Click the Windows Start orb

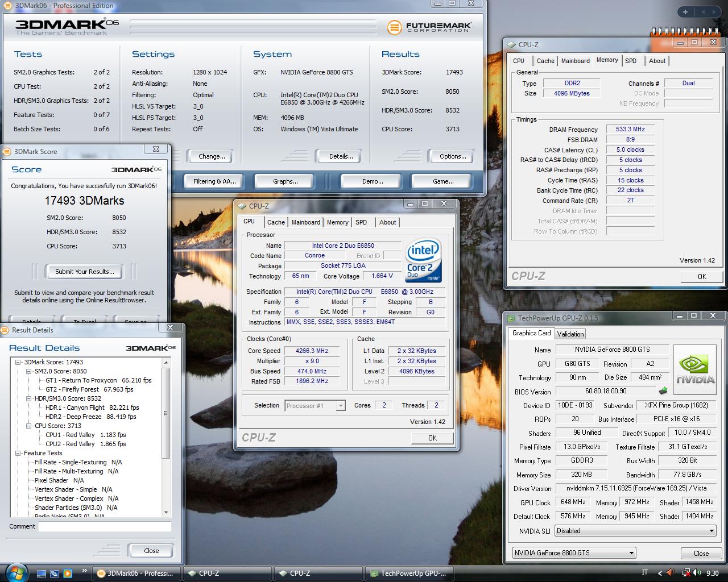16,572
